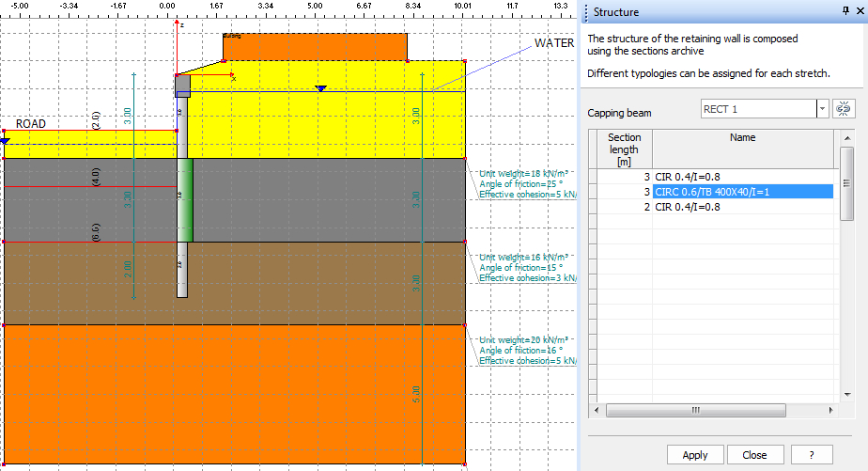Viewport: 868px width, 471px height.
Task: Close the Structure panel with X icon
Action: click(x=859, y=12)
